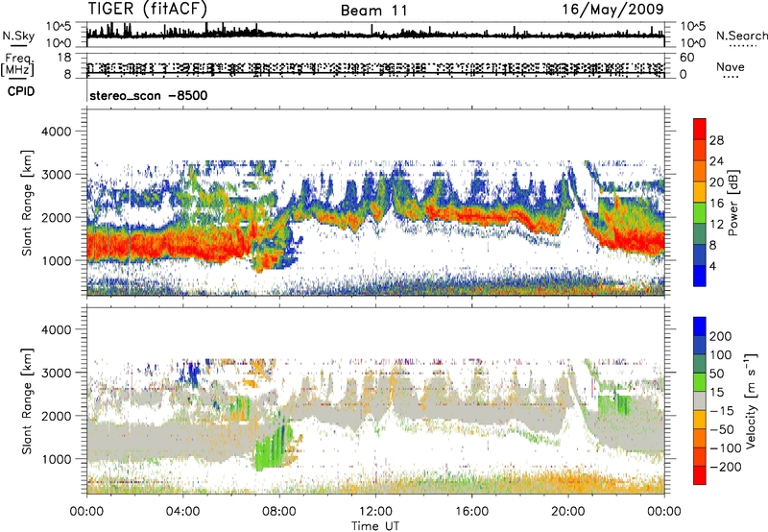768x532 pixels.
Task: Click the 'Beam 11' label
Action: coord(374,11)
